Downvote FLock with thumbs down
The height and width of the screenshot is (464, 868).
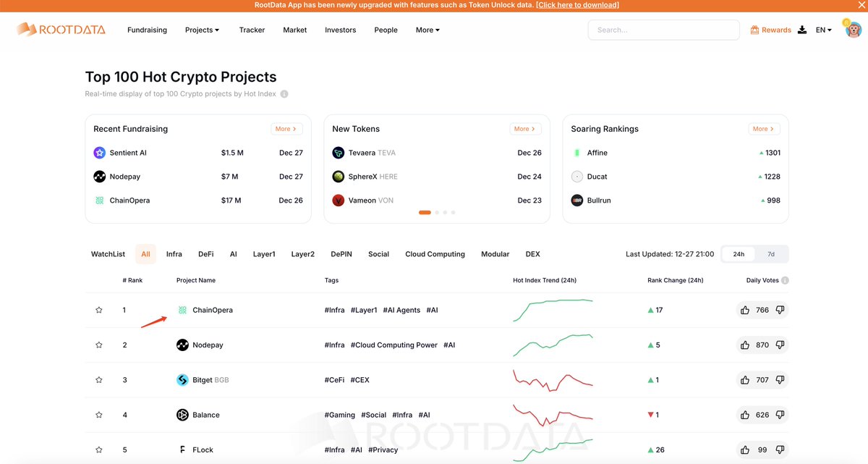tap(780, 450)
